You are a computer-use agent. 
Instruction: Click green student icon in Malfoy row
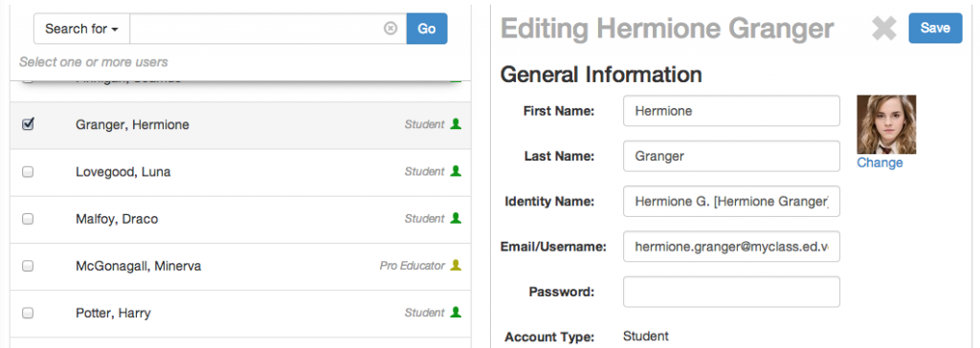456,218
